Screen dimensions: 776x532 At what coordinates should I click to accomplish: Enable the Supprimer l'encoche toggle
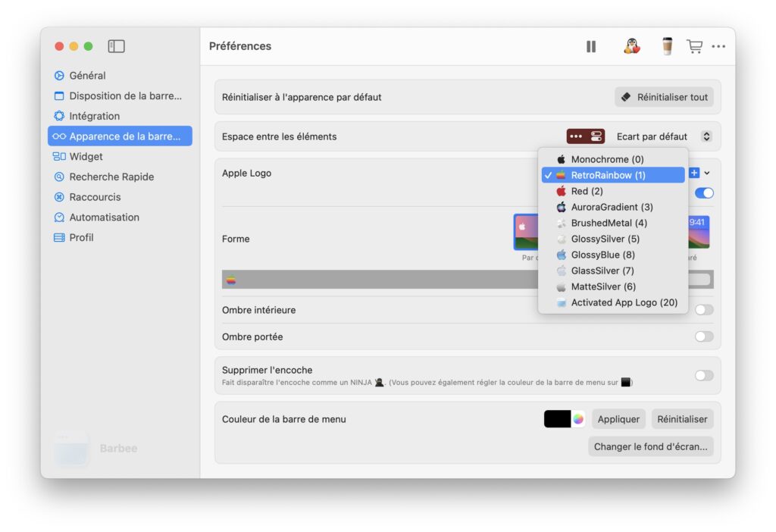tap(704, 376)
